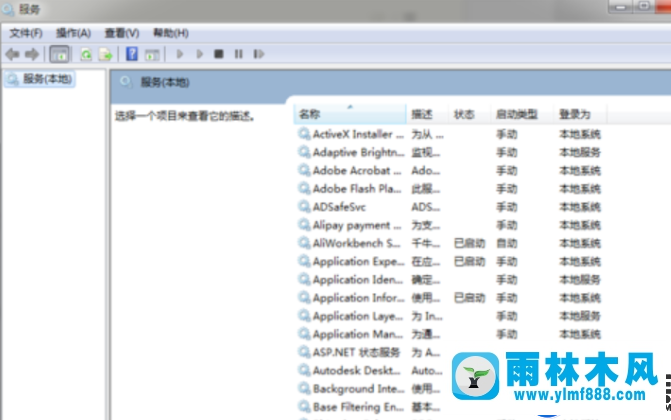Viewport: 671px width, 420px height.
Task: Click the gear icon beside ADSafeSvc
Action: pos(304,207)
